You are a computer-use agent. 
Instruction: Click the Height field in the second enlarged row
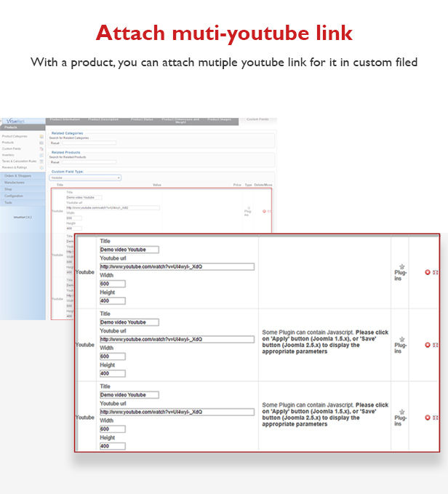click(113, 373)
